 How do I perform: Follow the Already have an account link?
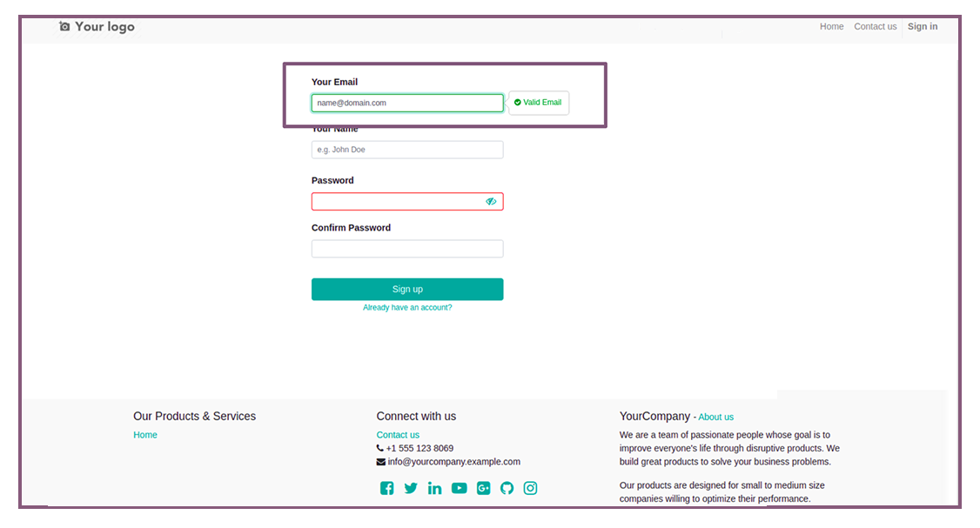407,307
